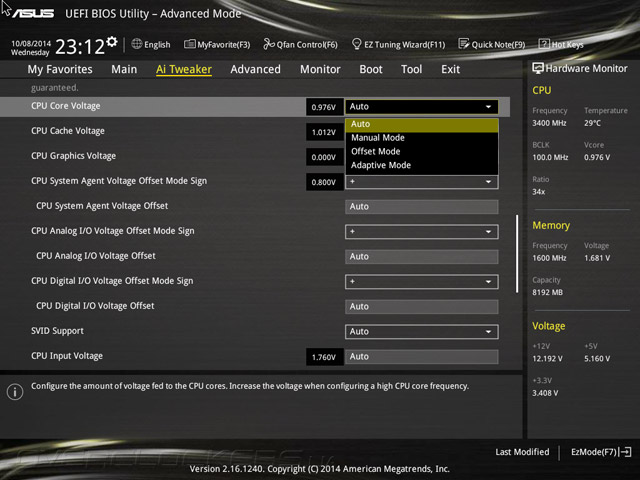Launch EZ Tuning Wizard bulb icon

tap(356, 44)
